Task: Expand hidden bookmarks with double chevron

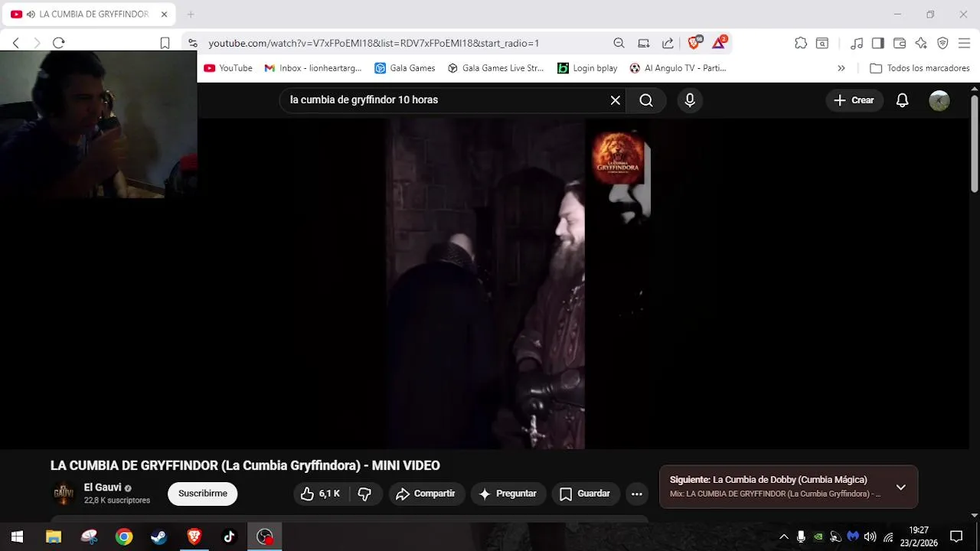Action: [841, 68]
